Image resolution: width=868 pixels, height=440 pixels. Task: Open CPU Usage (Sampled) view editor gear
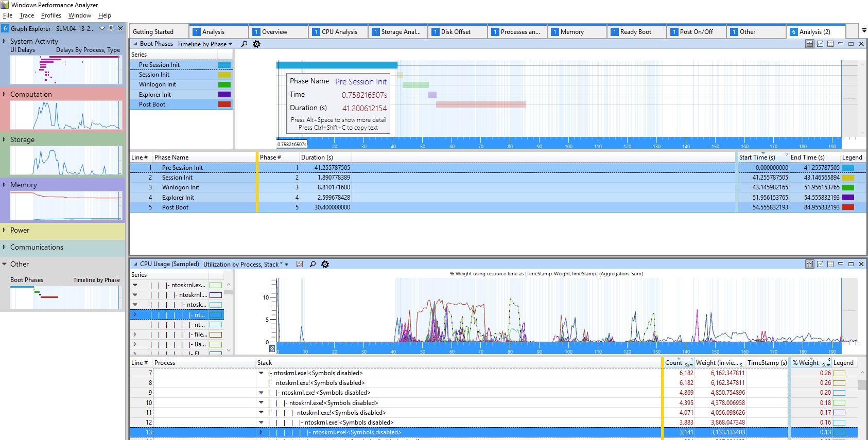[x=325, y=265]
